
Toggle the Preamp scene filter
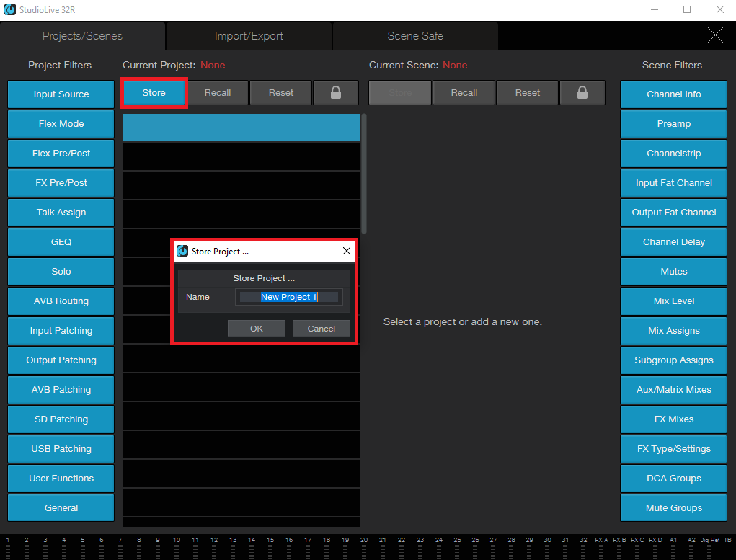point(673,124)
